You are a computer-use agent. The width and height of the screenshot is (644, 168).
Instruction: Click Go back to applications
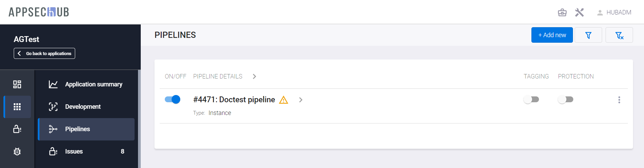(x=44, y=53)
